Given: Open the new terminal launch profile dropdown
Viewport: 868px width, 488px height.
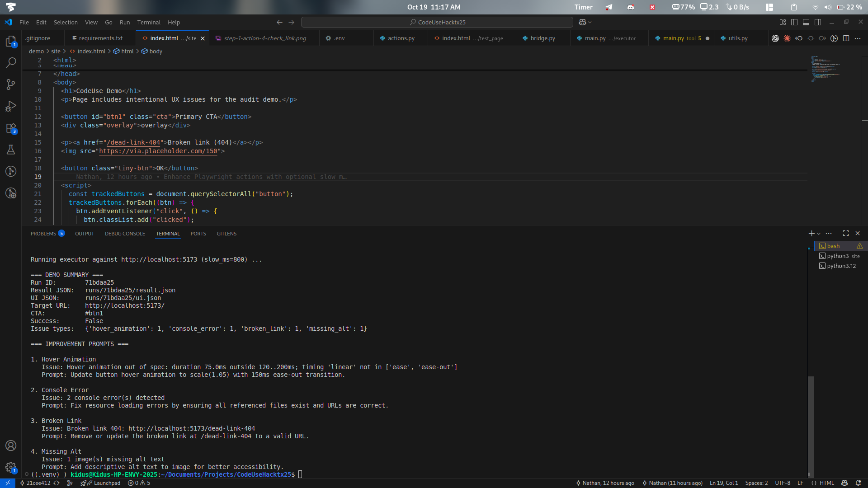Looking at the screenshot, I should (x=819, y=234).
